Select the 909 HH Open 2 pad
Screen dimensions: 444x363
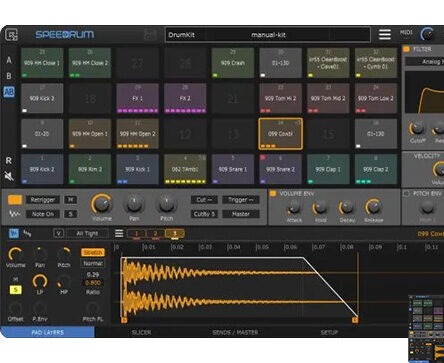click(x=137, y=134)
